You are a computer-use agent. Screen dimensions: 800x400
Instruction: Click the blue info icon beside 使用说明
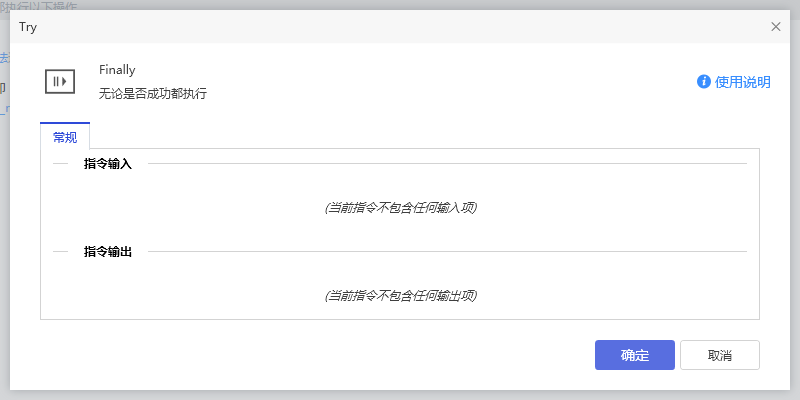pos(704,82)
